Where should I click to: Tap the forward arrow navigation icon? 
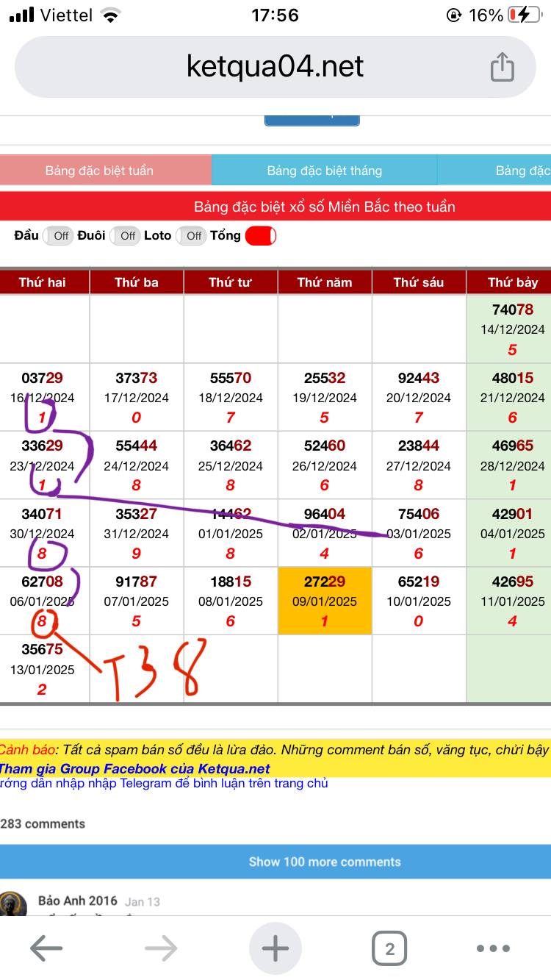[x=161, y=948]
